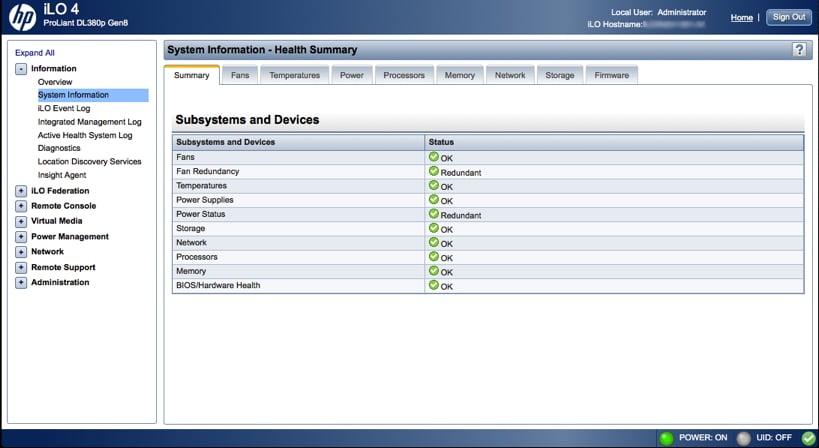Click the green checkmark health icon in footer
The height and width of the screenshot is (448, 819).
point(809,438)
